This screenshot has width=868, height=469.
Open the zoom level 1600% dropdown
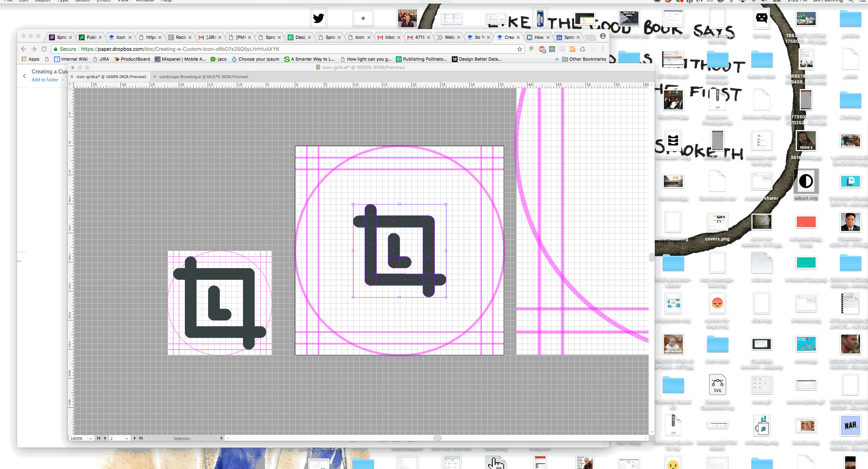coord(90,438)
